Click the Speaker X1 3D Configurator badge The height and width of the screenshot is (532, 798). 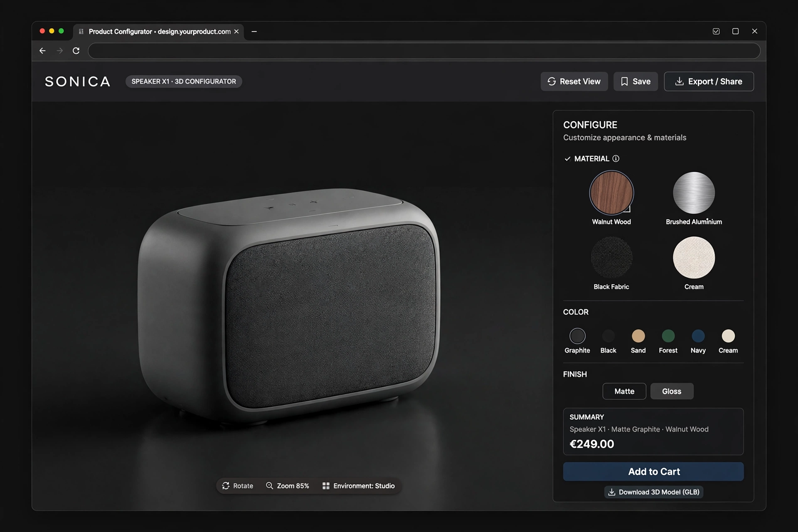coord(184,81)
